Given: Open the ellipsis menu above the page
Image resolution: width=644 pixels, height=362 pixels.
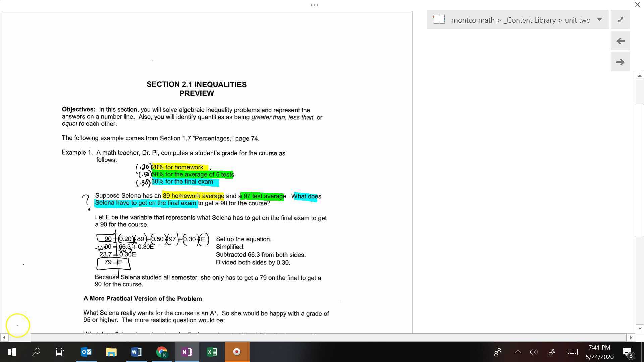Looking at the screenshot, I should coord(314,5).
